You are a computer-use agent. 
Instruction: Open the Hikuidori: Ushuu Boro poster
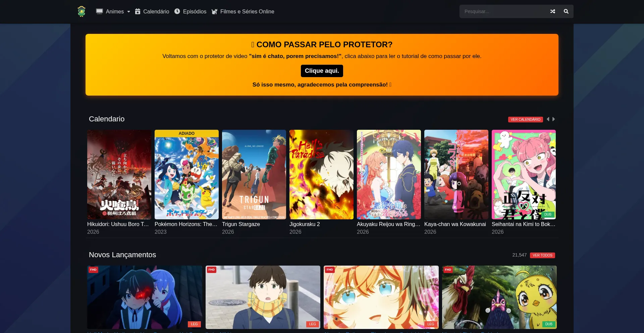point(119,174)
